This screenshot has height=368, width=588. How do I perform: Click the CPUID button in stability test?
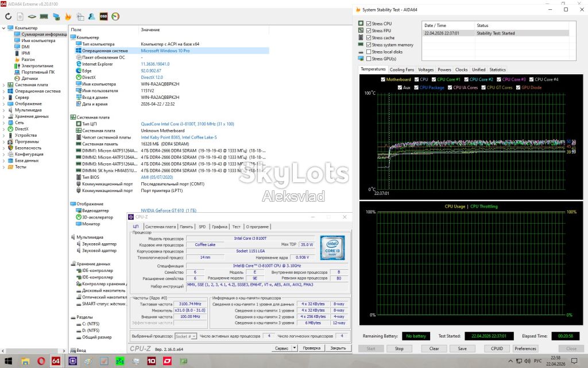pos(497,348)
